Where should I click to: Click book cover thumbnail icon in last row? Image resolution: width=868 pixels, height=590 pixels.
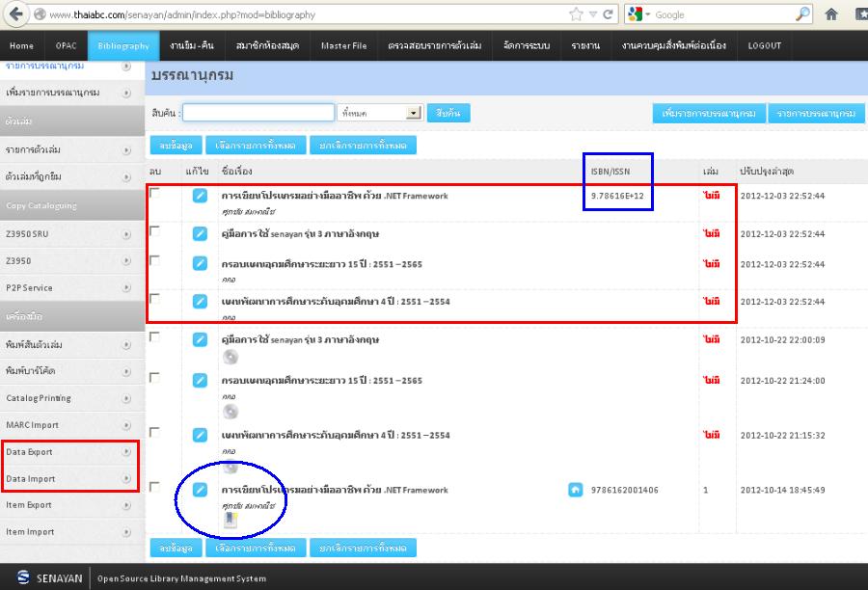point(231,522)
